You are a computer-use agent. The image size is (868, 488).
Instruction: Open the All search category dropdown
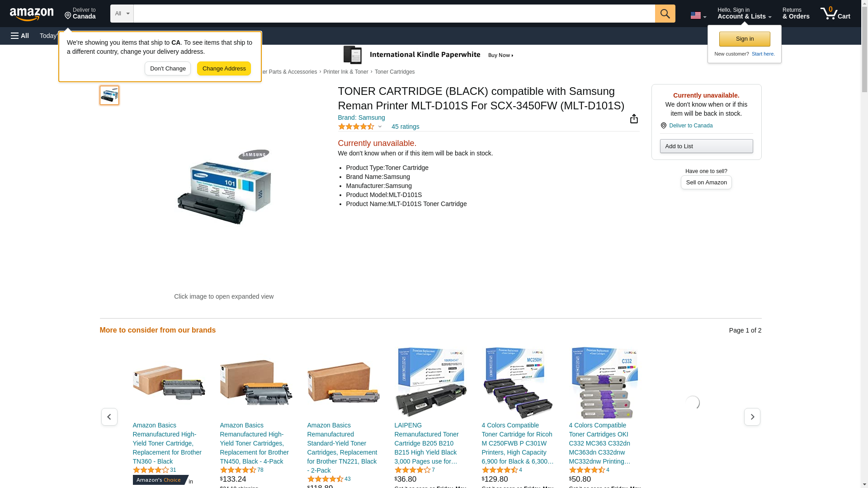tap(122, 14)
